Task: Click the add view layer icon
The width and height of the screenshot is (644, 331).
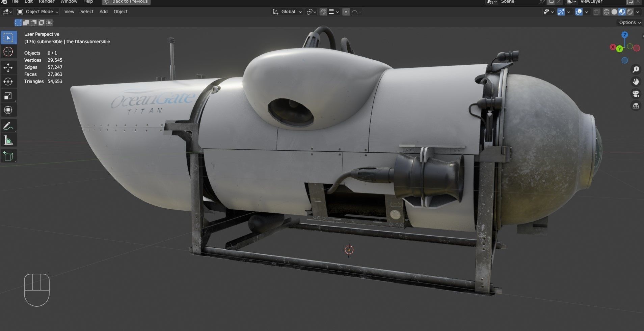Action: [x=630, y=2]
